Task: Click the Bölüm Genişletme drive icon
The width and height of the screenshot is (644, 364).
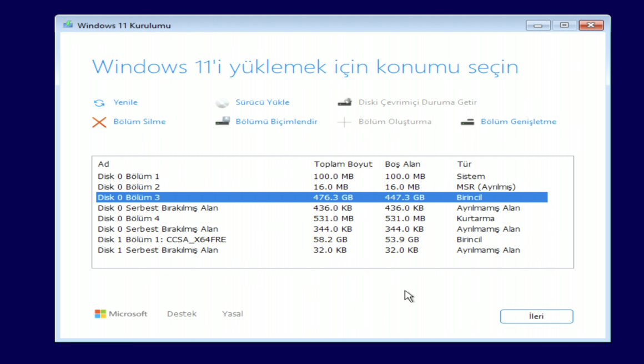Action: [467, 122]
